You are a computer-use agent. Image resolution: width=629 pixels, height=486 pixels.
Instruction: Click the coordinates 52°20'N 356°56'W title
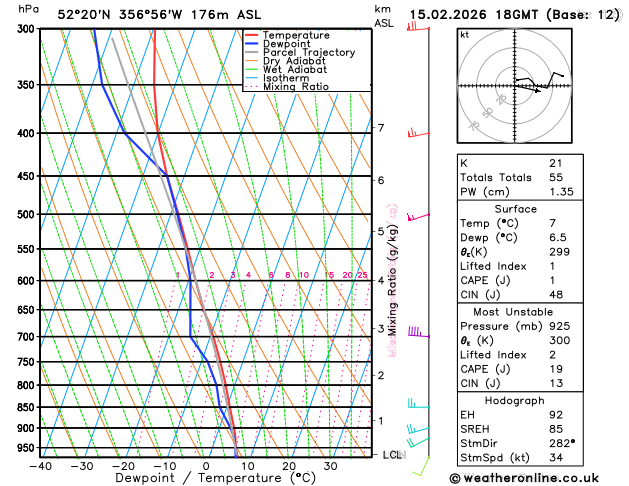tap(159, 15)
